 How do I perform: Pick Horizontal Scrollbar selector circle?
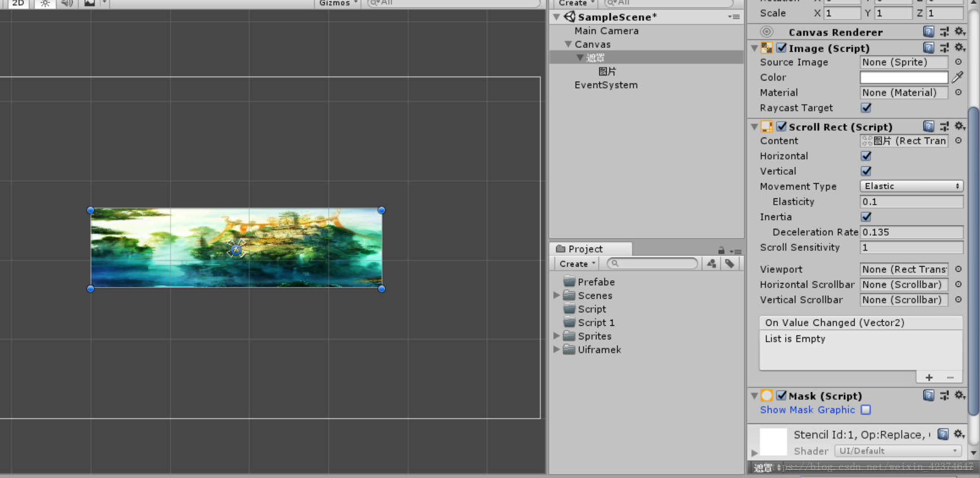958,285
